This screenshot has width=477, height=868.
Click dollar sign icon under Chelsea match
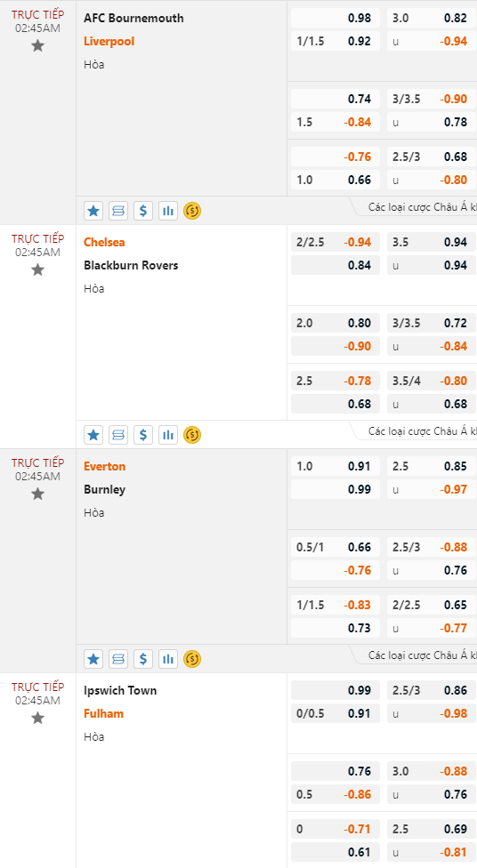143,435
